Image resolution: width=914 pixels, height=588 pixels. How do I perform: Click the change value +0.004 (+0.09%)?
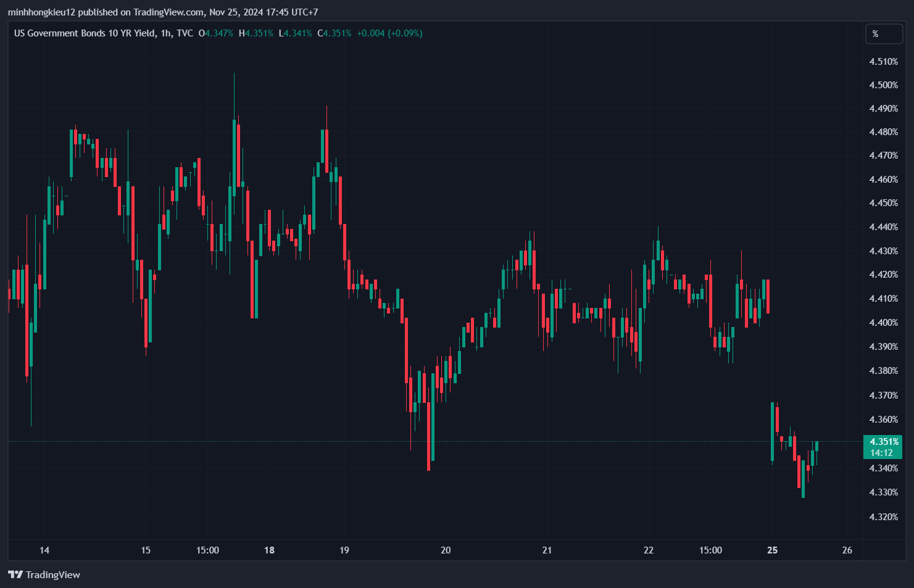389,33
